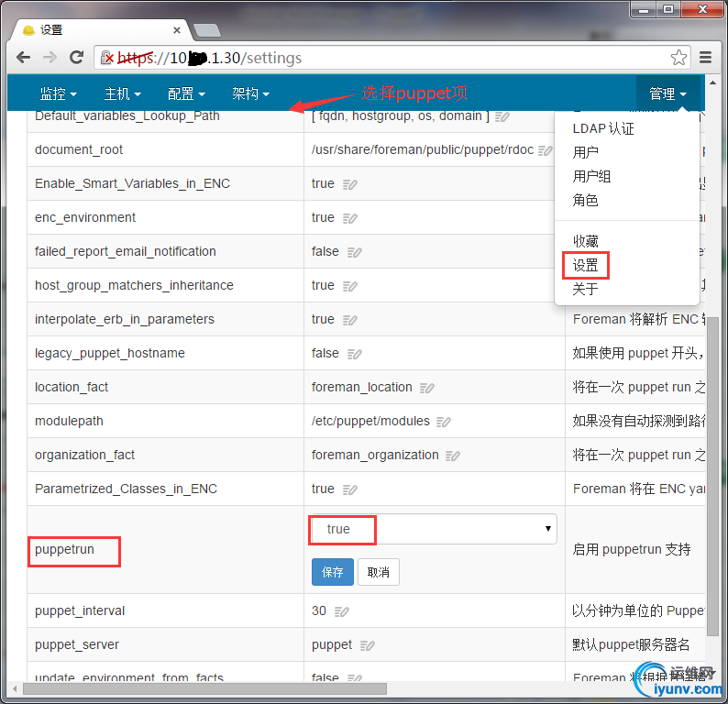The image size is (728, 704).
Task: Click the Parametrized_Classes_in_ENC setting name
Action: coord(126,489)
